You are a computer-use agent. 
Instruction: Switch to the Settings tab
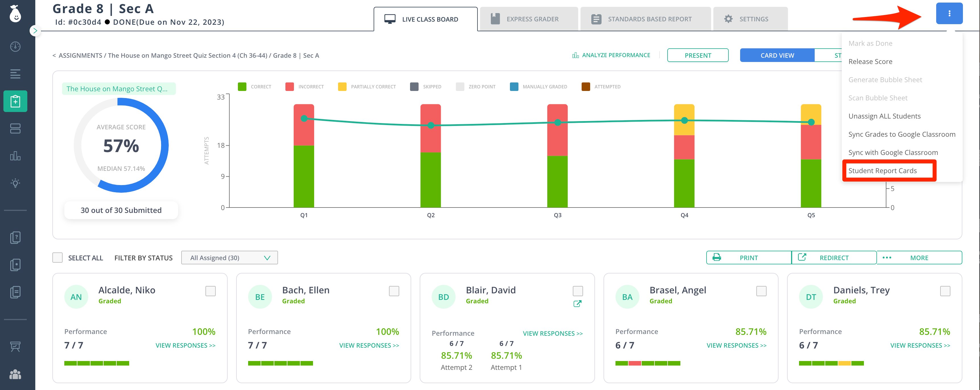click(x=750, y=19)
